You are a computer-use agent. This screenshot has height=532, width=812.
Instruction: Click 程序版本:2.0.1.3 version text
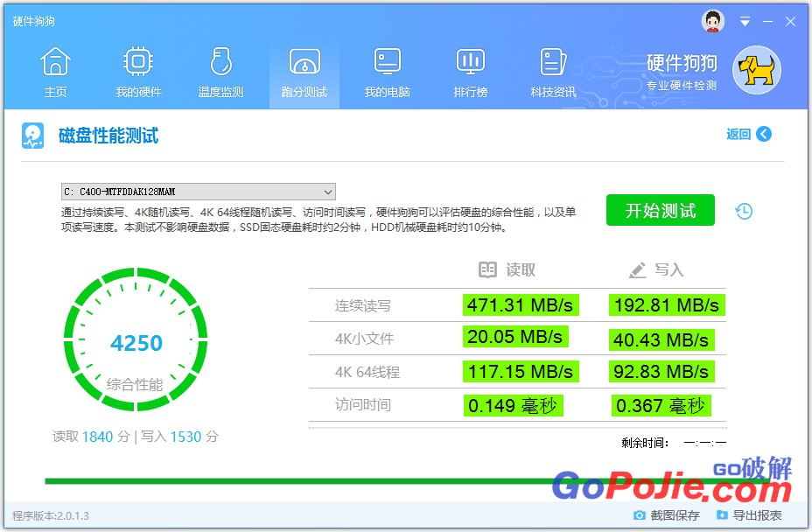click(x=50, y=516)
